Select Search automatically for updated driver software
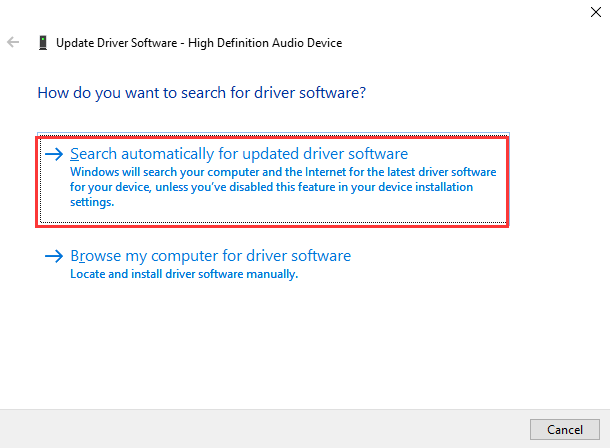Screen dimensions: 610x448 coord(239,154)
